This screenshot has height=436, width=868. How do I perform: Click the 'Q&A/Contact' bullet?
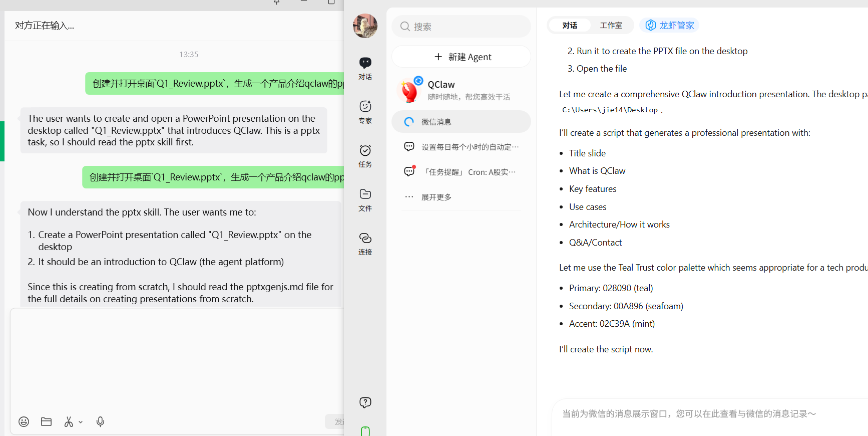pyautogui.click(x=595, y=243)
